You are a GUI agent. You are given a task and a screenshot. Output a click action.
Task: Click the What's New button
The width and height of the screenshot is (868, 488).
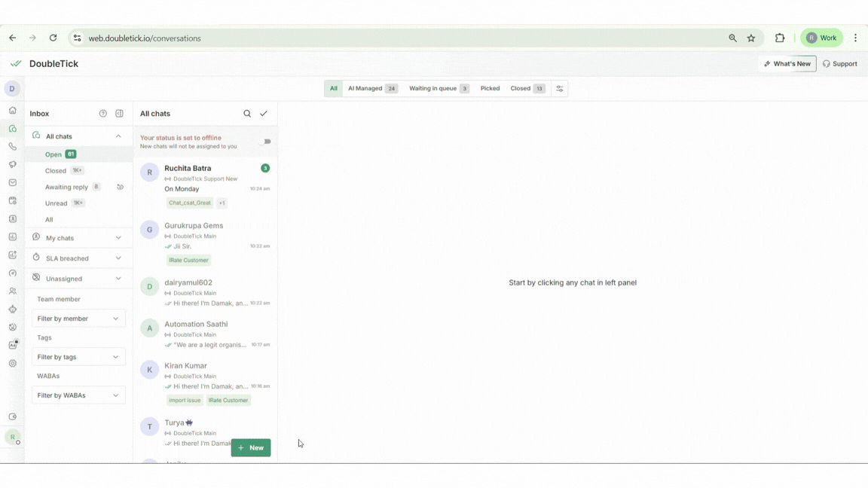[787, 64]
